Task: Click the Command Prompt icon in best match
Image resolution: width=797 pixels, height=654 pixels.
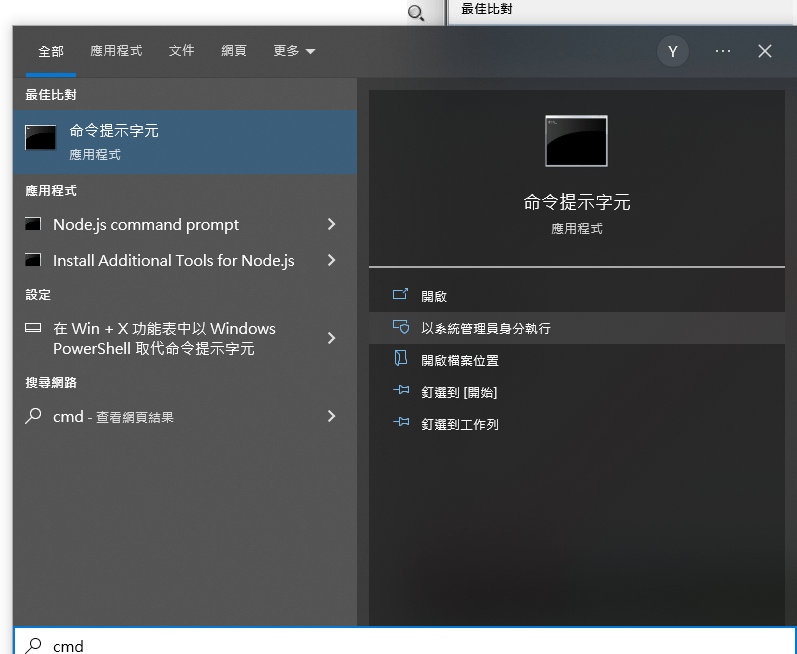Action: pos(41,139)
